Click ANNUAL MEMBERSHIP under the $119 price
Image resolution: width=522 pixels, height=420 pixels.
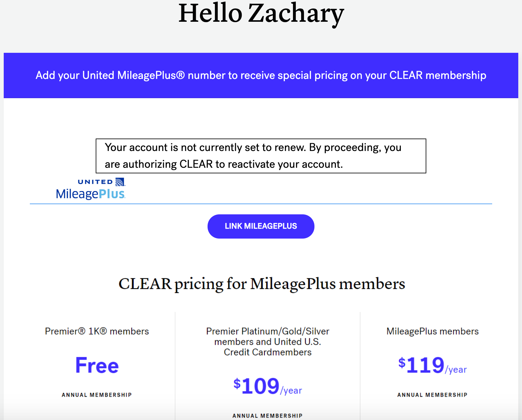(x=432, y=395)
